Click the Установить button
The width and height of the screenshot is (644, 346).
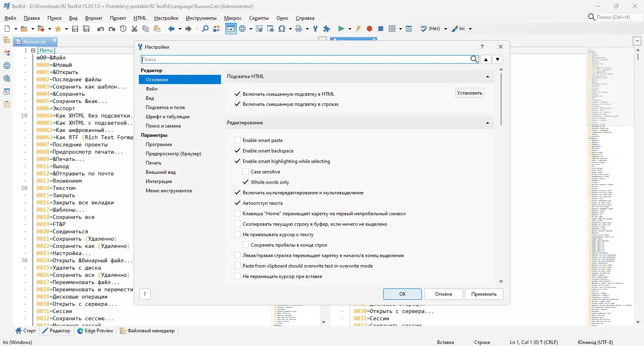(470, 93)
